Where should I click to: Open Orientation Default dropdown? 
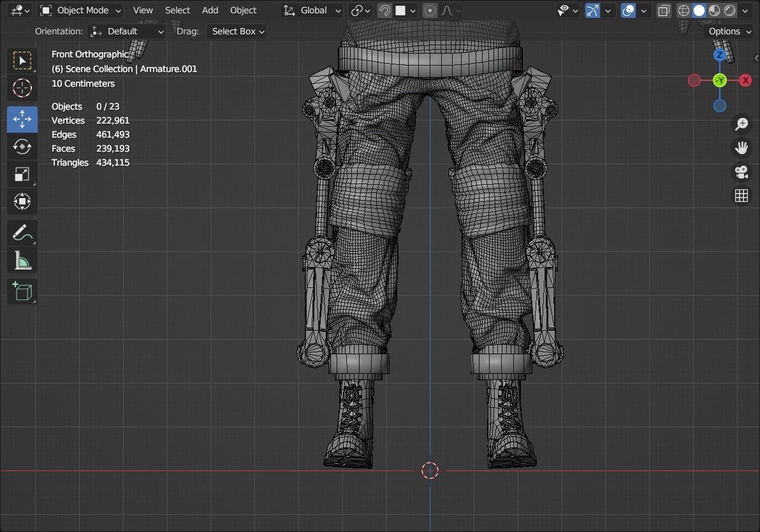pyautogui.click(x=127, y=31)
